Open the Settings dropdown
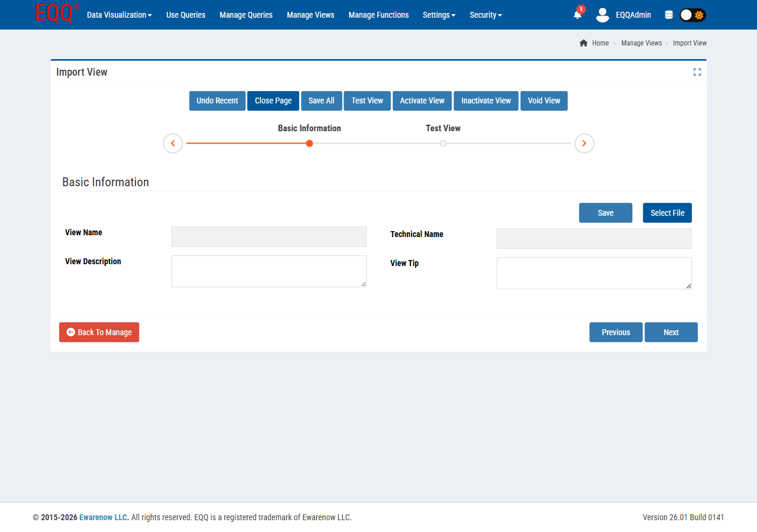Viewport: 757px width, 532px height. pos(439,15)
